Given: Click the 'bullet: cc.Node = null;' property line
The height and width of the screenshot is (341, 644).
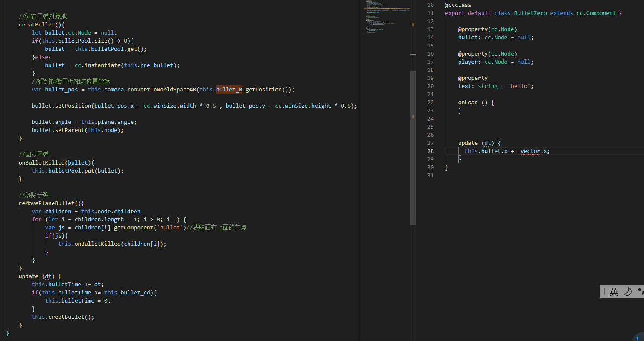Looking at the screenshot, I should tap(496, 38).
